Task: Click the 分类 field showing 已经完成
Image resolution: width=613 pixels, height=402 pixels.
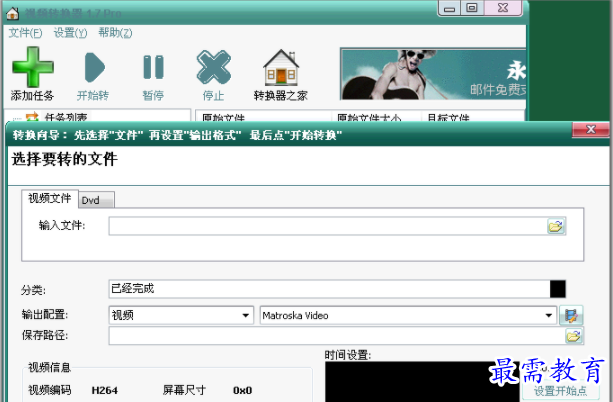Action: coord(329,289)
